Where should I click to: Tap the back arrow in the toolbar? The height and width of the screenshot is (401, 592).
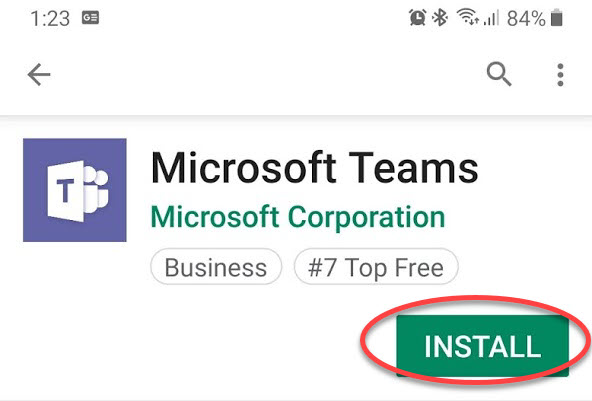click(x=39, y=74)
